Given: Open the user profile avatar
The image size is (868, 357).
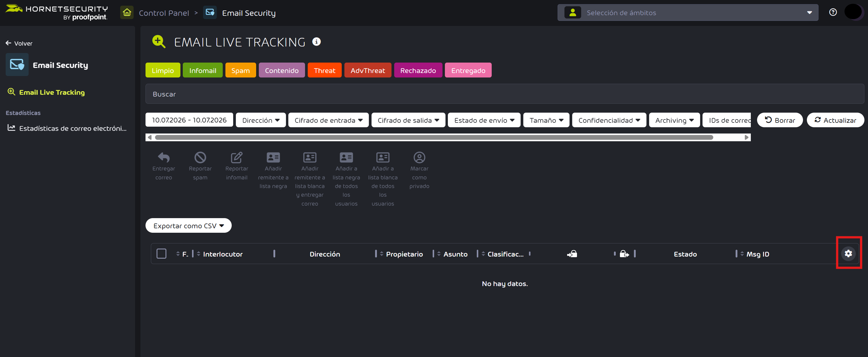Looking at the screenshot, I should [853, 12].
